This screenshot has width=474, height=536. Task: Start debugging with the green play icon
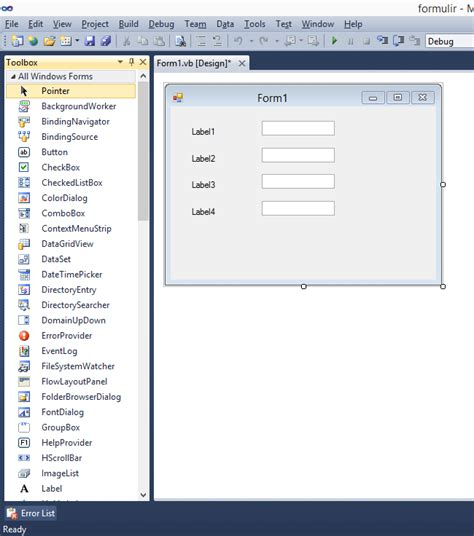tap(334, 41)
